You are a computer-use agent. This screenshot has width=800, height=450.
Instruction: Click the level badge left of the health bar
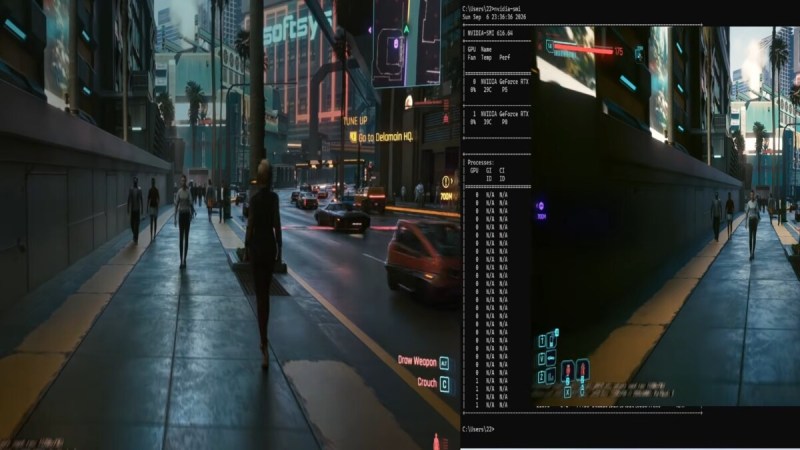(550, 46)
